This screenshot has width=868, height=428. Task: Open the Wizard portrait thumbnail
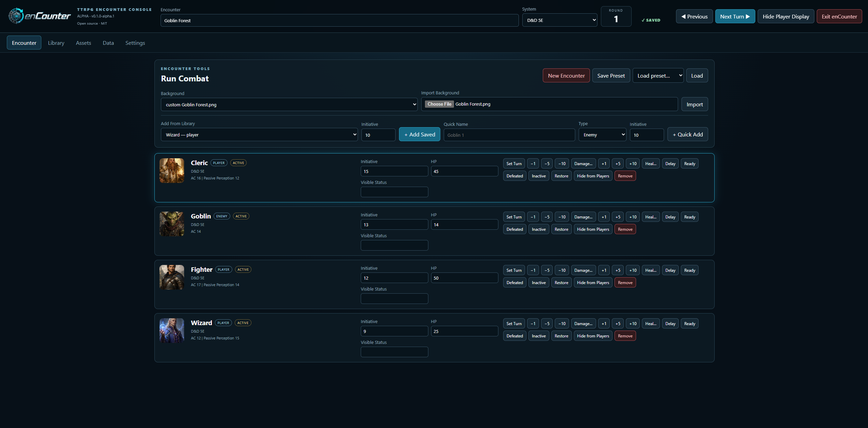[x=172, y=331]
